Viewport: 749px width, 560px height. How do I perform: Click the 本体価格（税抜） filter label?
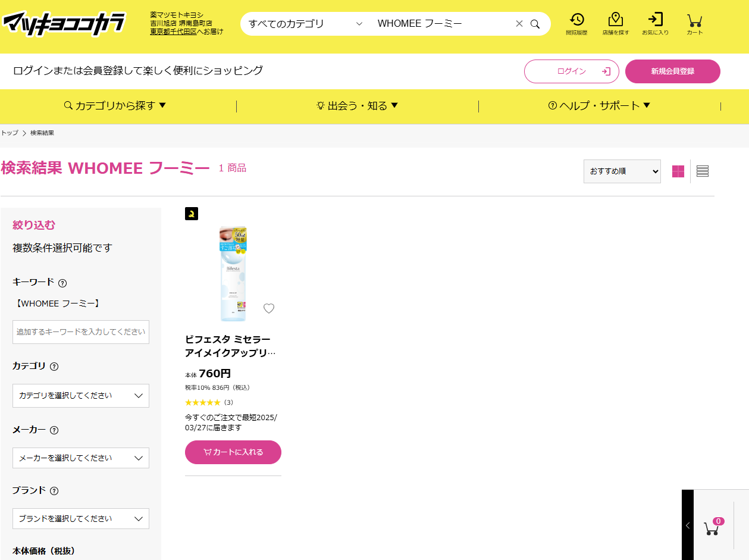point(44,551)
